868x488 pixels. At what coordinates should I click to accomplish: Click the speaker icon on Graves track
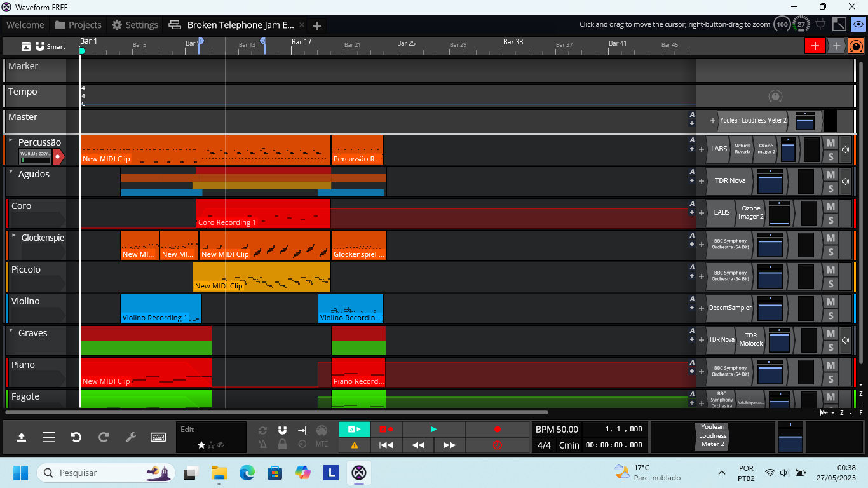tap(846, 340)
